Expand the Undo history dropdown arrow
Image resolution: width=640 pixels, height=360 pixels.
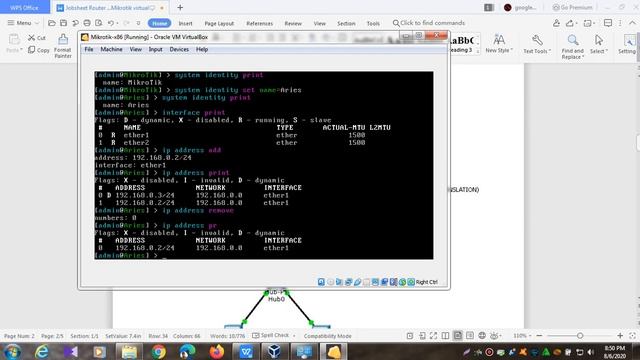coord(117,24)
